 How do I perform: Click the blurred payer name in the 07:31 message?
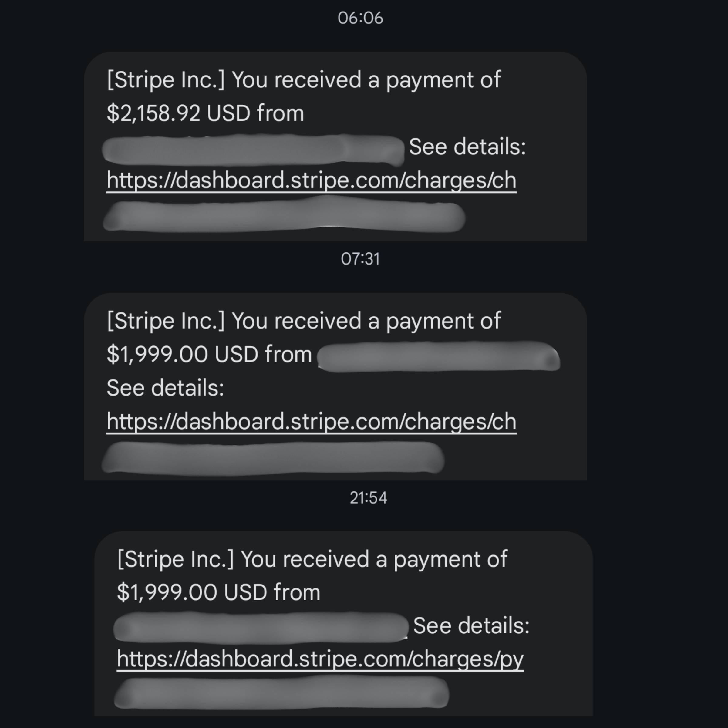pyautogui.click(x=438, y=356)
